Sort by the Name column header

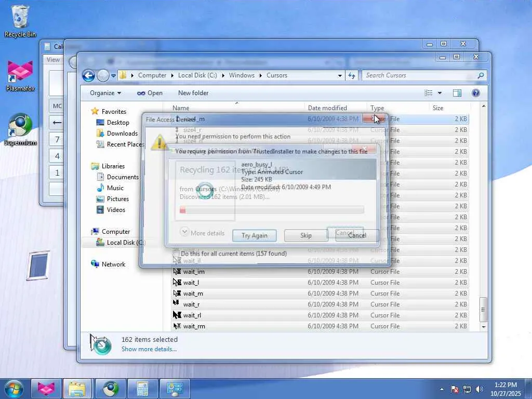(237, 108)
